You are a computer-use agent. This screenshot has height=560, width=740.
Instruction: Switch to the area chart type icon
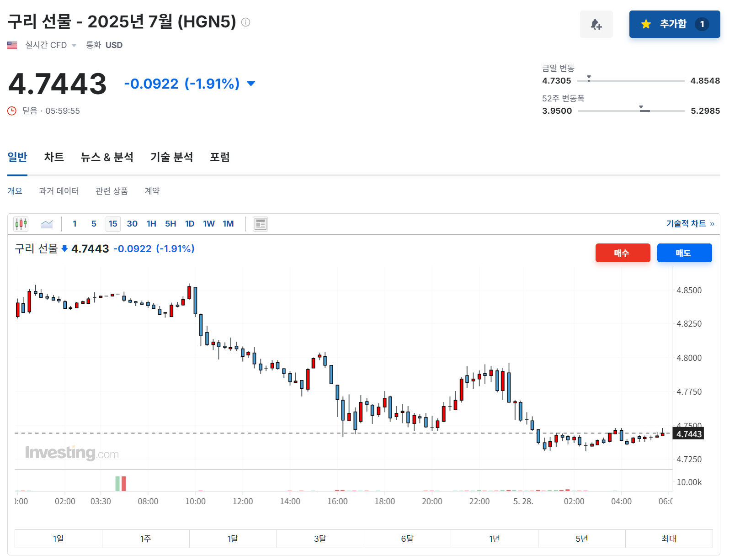tap(47, 224)
